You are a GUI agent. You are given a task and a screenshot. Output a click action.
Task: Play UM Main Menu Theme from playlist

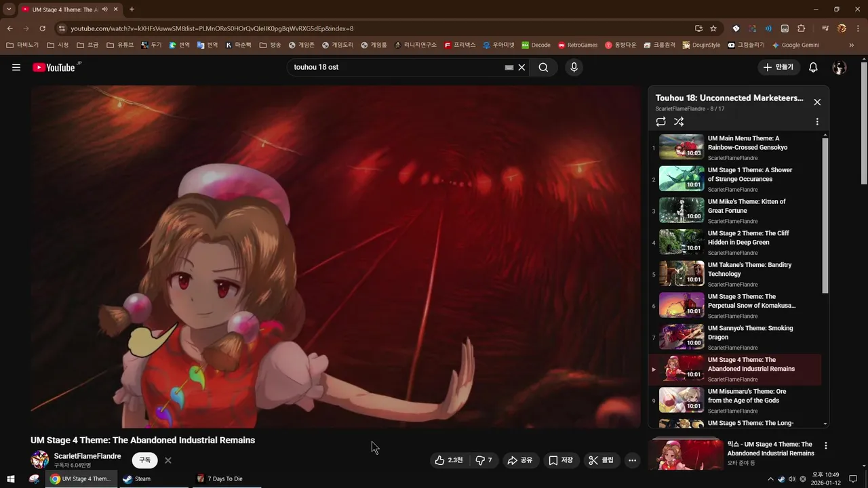coord(735,148)
